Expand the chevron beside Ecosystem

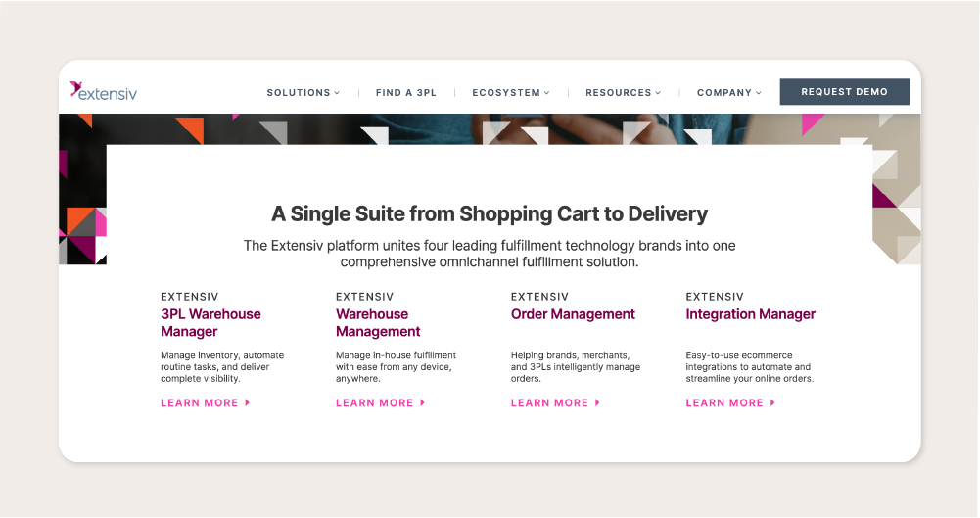(x=547, y=93)
